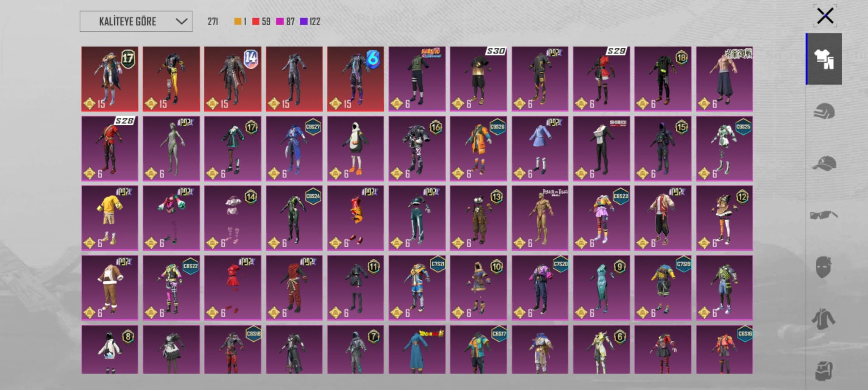Click the dropdown chevron arrow beside KALİTEYE GÖRE
This screenshot has width=868, height=390.
(x=181, y=21)
